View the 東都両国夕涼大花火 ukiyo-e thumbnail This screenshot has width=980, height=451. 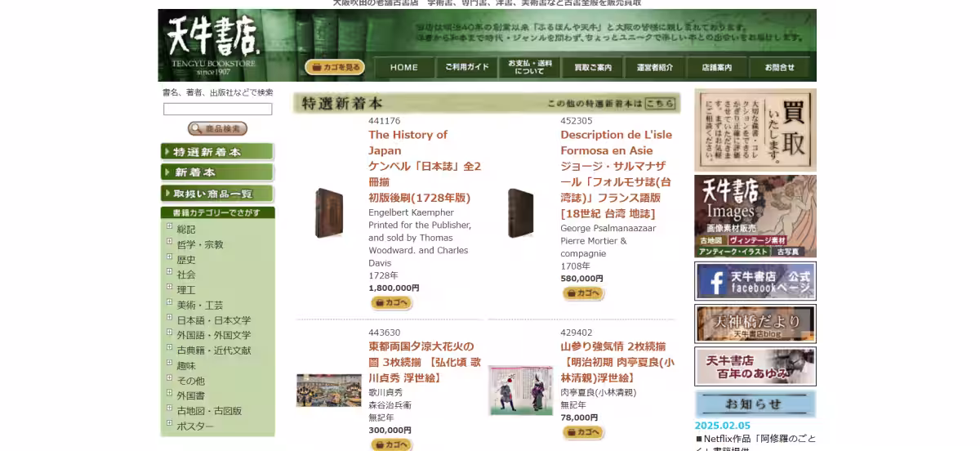point(328,391)
